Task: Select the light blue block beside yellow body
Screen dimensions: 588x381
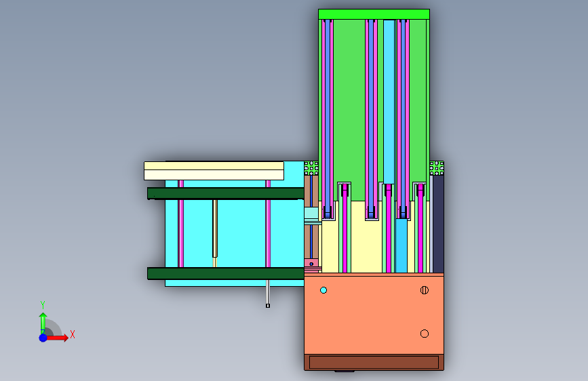Action: (x=311, y=214)
